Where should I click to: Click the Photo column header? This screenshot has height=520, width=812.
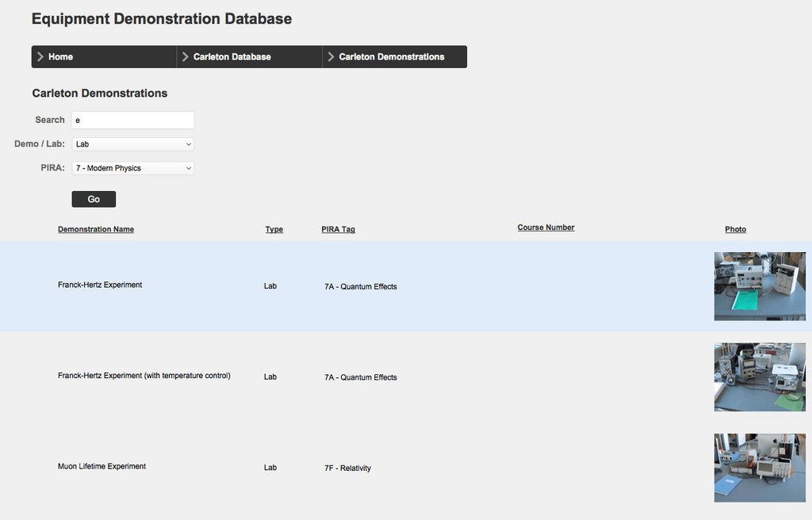click(x=735, y=229)
